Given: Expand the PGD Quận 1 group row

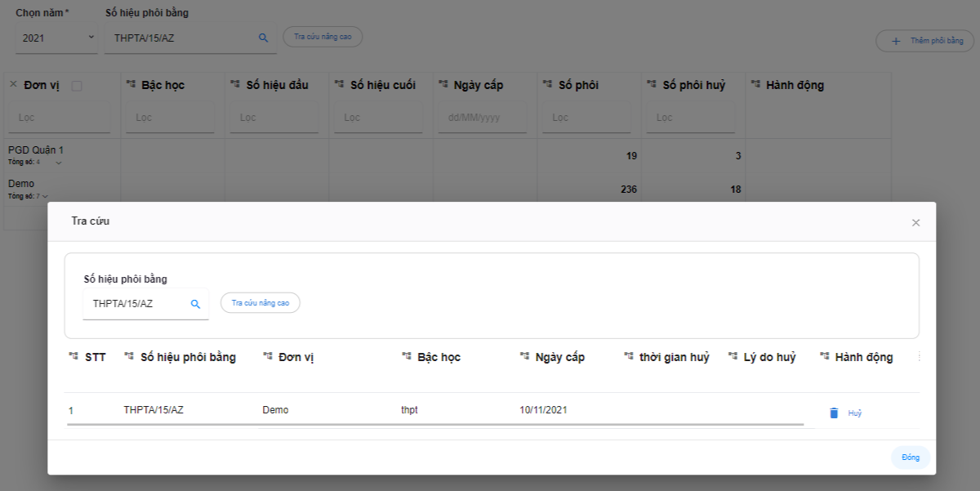Looking at the screenshot, I should [x=58, y=163].
